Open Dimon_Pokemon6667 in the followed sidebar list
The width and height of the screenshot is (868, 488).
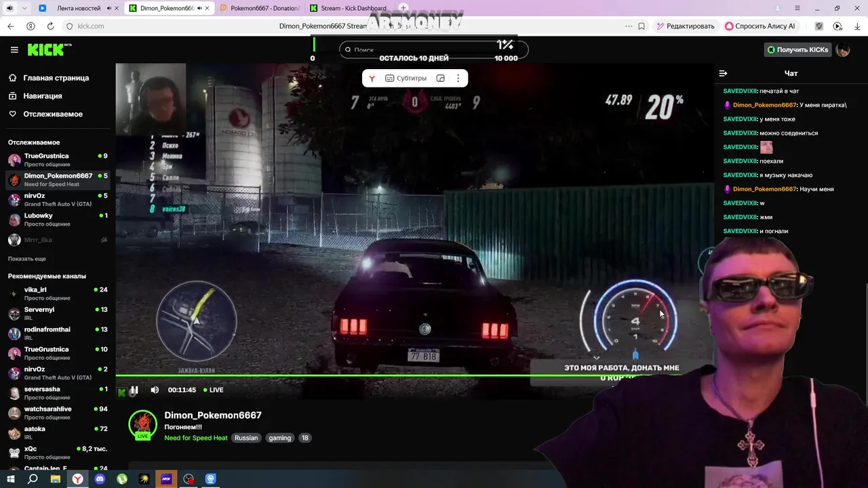tap(58, 180)
